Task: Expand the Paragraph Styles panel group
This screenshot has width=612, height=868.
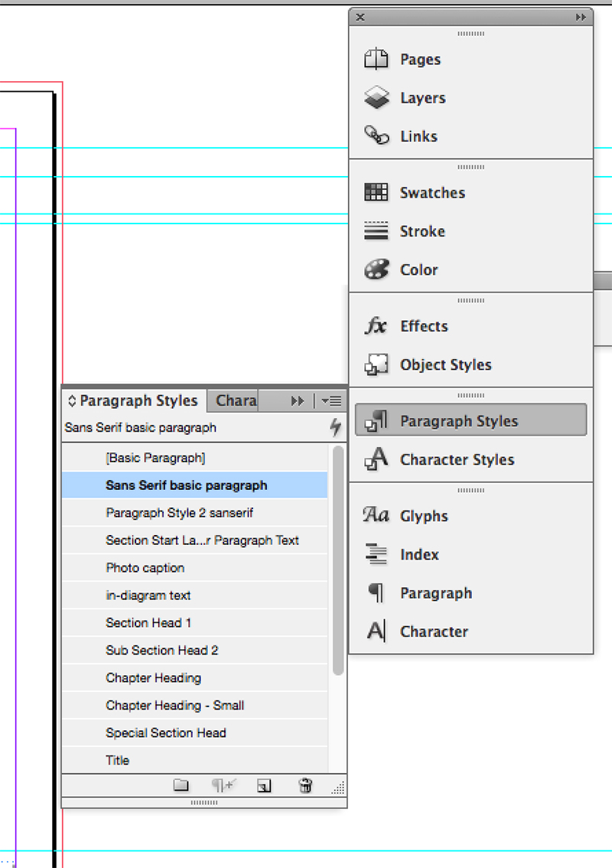Action: pos(298,400)
